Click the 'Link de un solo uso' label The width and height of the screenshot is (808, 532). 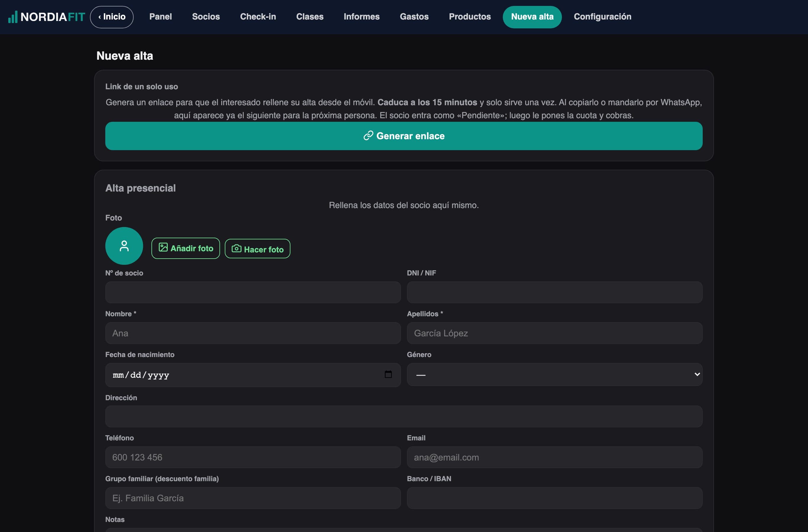pyautogui.click(x=142, y=87)
